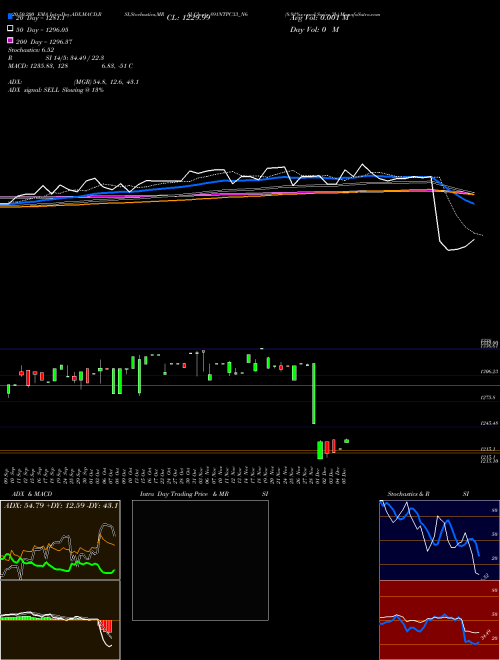The width and height of the screenshot is (500, 660).
Task: Open the ADX indicator chart panel
Action: (60, 540)
